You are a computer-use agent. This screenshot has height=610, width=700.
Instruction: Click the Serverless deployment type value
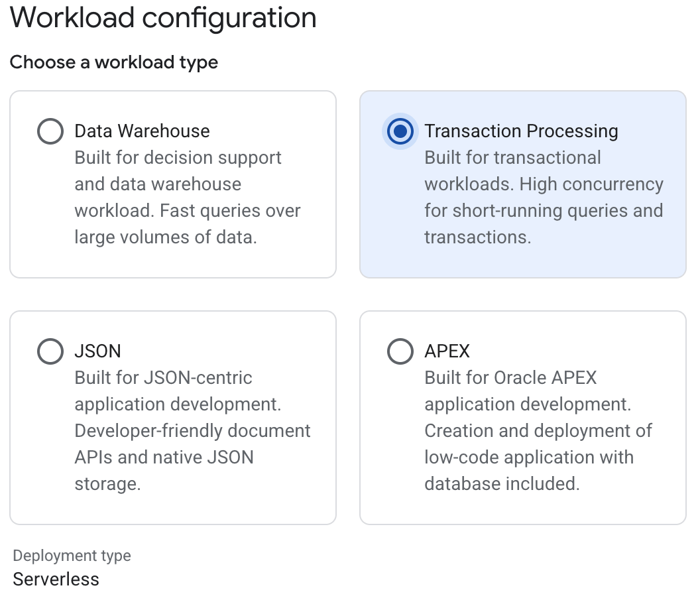[56, 579]
